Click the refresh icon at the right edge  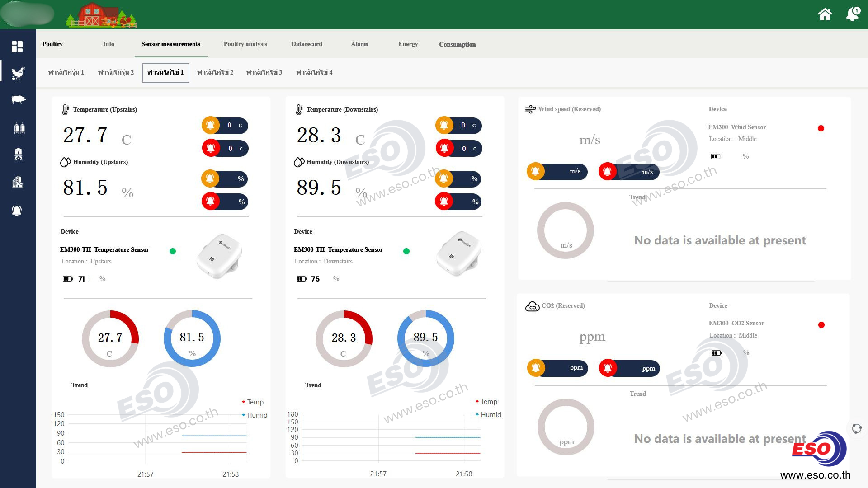point(857,428)
